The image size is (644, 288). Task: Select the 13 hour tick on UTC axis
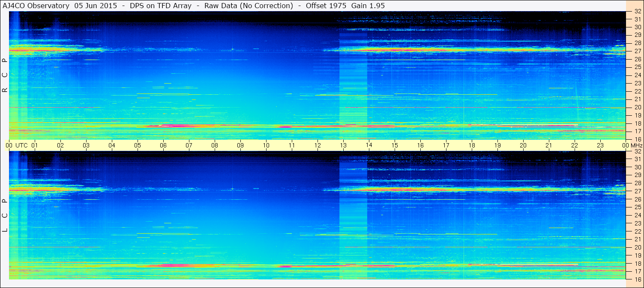click(x=343, y=145)
